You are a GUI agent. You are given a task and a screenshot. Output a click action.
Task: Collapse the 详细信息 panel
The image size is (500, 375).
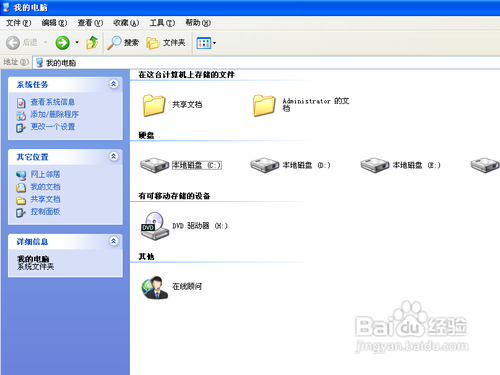pyautogui.click(x=114, y=241)
